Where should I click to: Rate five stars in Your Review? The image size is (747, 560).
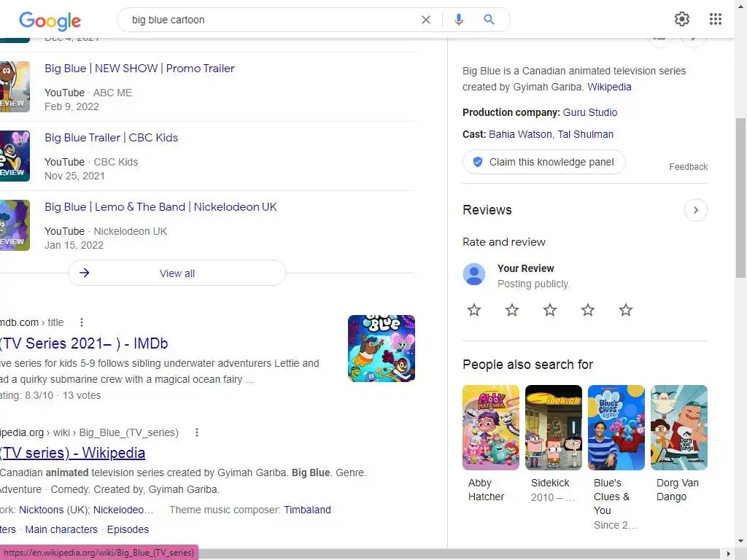pos(625,310)
